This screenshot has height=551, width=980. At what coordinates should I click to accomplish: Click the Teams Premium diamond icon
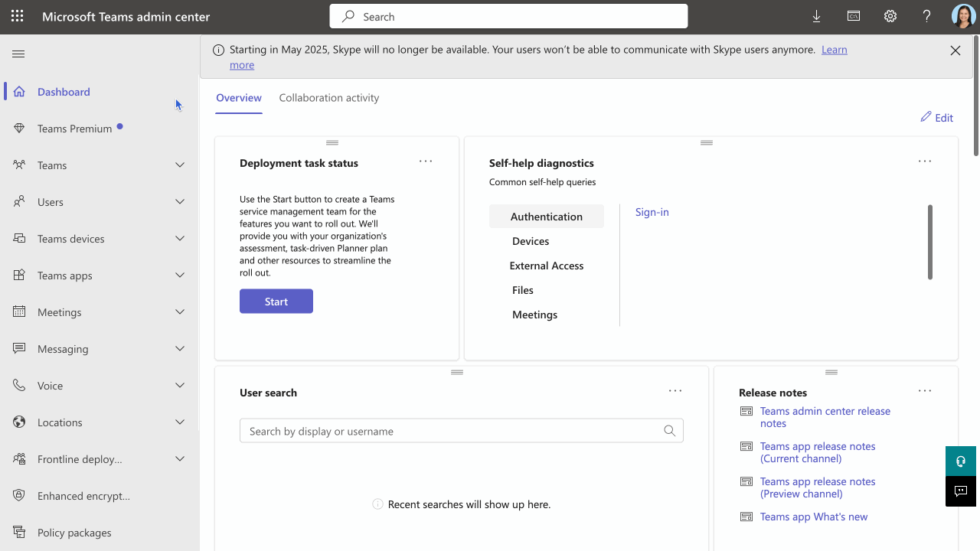tap(19, 128)
